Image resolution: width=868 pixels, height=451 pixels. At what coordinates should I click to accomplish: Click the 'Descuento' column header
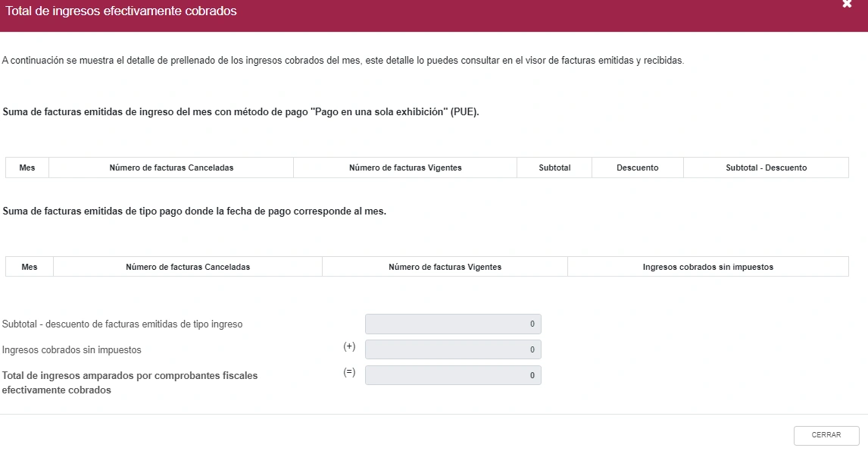pyautogui.click(x=638, y=168)
